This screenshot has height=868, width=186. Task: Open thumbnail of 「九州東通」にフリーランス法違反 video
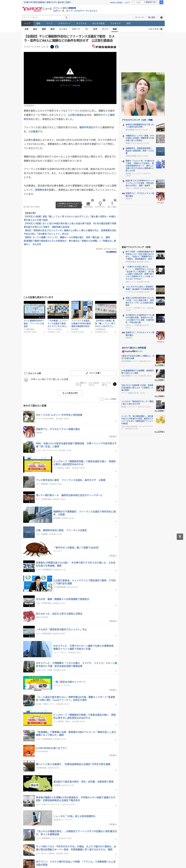tap(58, 310)
